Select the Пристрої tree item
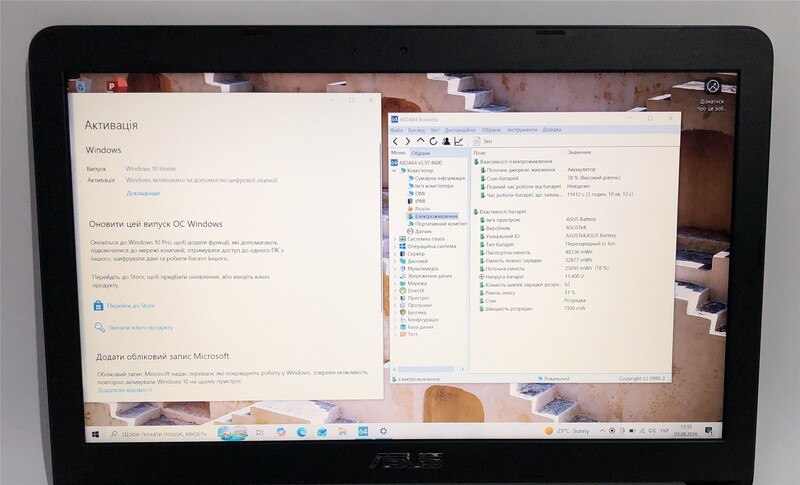 tap(418, 298)
